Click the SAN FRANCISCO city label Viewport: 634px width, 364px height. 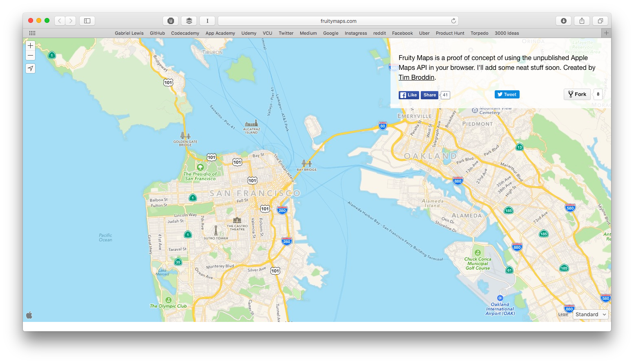(x=255, y=193)
